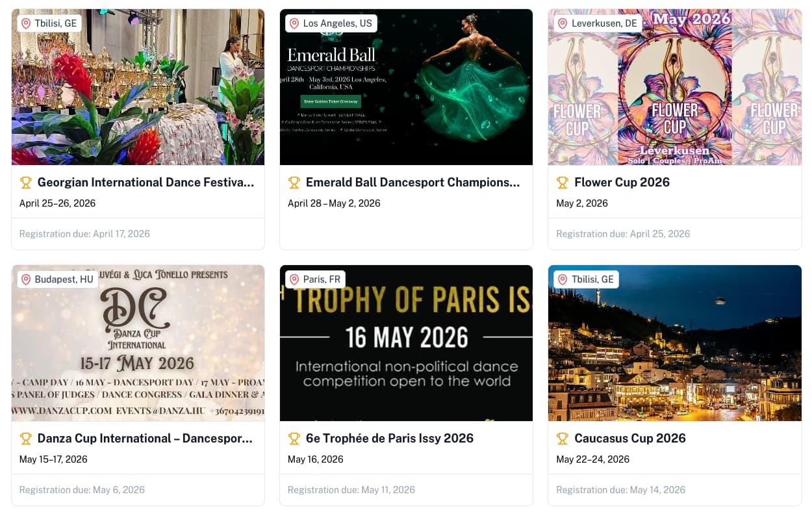Screen dimensions: 812x514
Task: Click the map pin icon on the Budapest badge
Action: point(26,279)
